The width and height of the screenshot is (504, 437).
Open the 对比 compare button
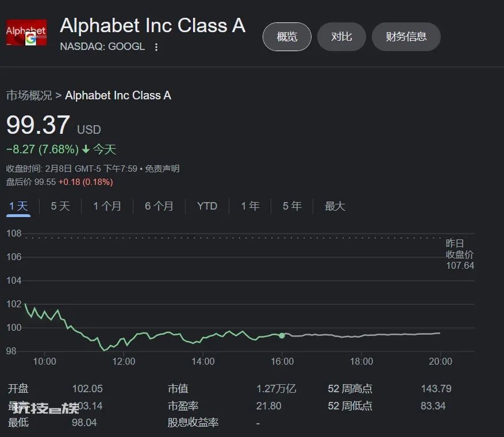tap(341, 37)
